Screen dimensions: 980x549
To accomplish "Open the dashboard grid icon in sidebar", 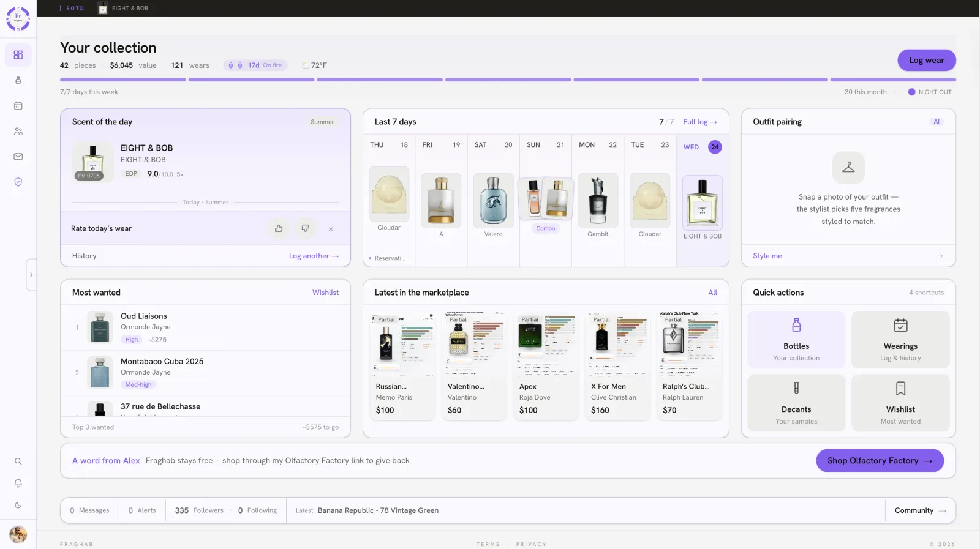I will pos(18,55).
